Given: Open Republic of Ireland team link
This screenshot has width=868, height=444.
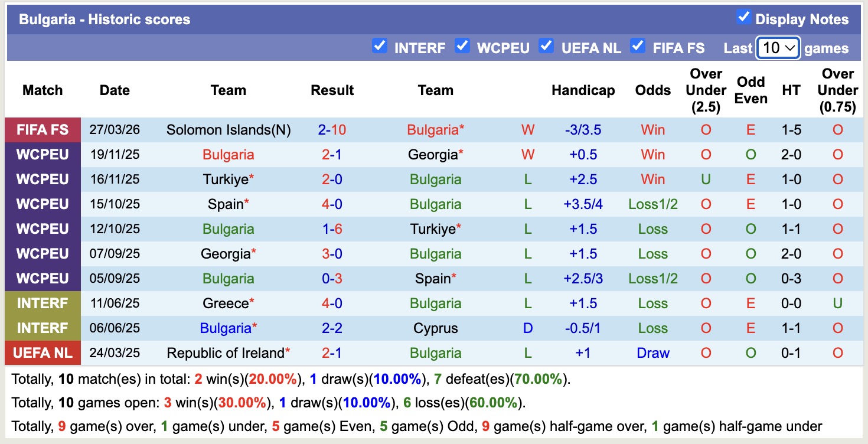Looking at the screenshot, I should 226,353.
